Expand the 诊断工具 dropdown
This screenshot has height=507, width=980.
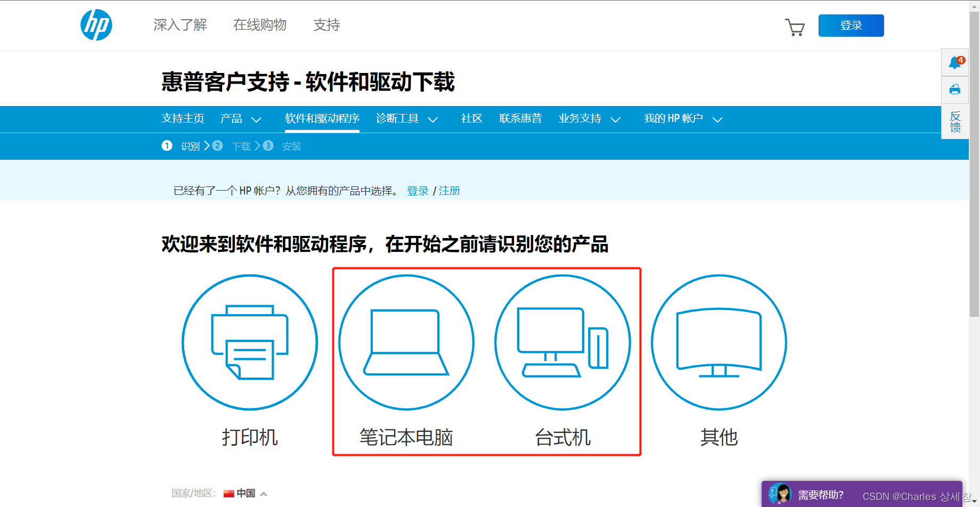[433, 119]
